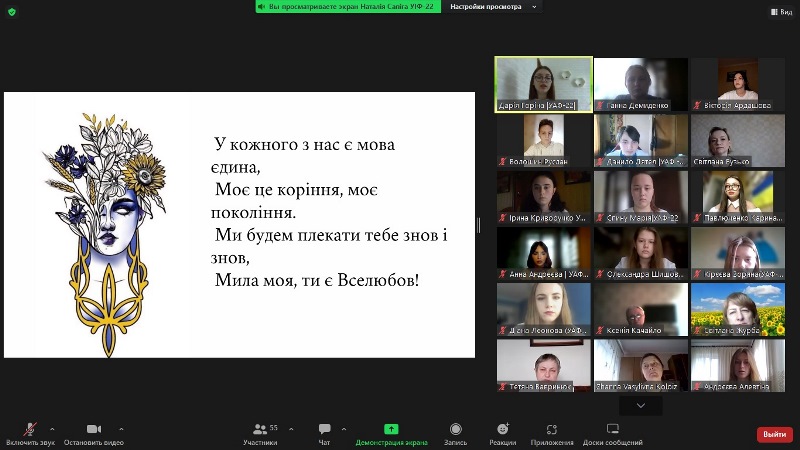Open Доски сообщений whiteboards
This screenshot has width=800, height=450.
[613, 434]
